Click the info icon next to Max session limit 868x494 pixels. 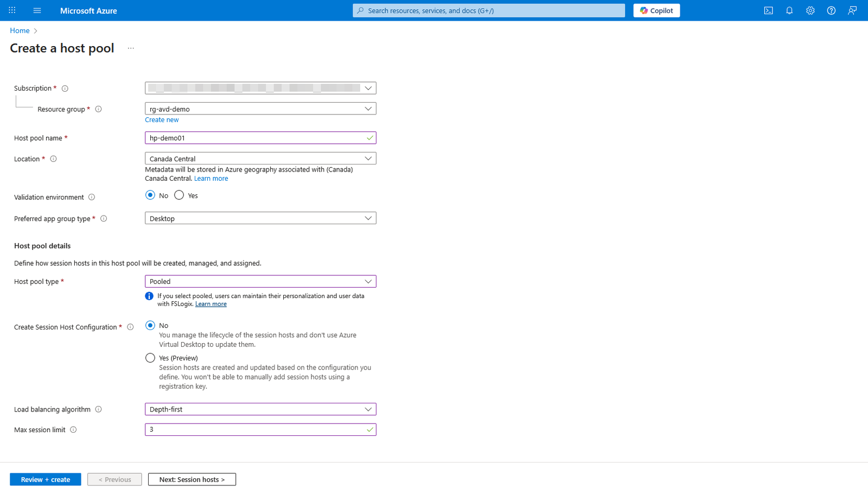tap(73, 430)
